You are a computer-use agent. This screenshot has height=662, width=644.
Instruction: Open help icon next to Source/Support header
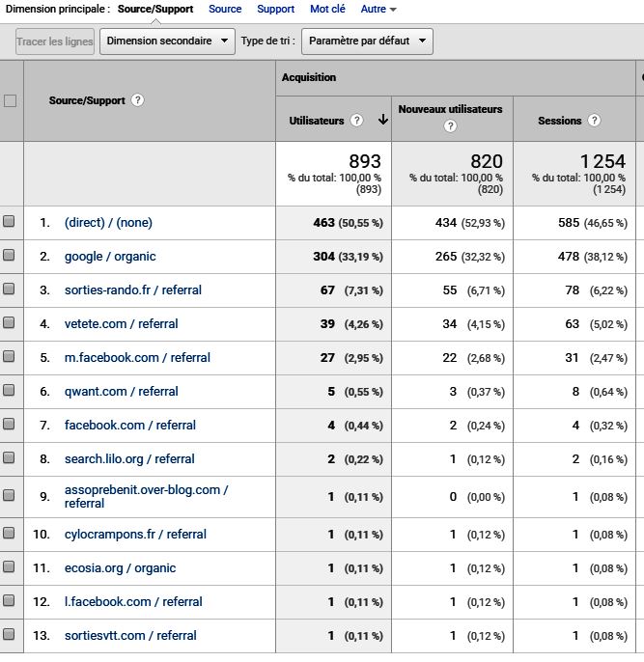[137, 100]
